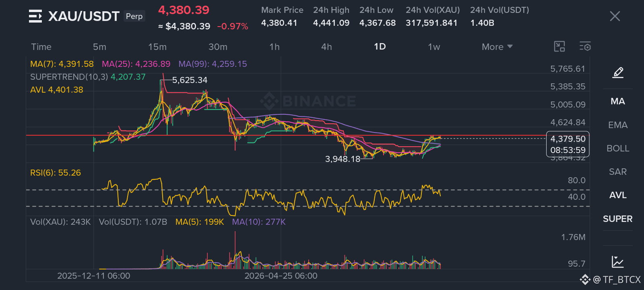The image size is (644, 290).
Task: Click the MA(99): 4,259.15 legend
Action: point(213,64)
